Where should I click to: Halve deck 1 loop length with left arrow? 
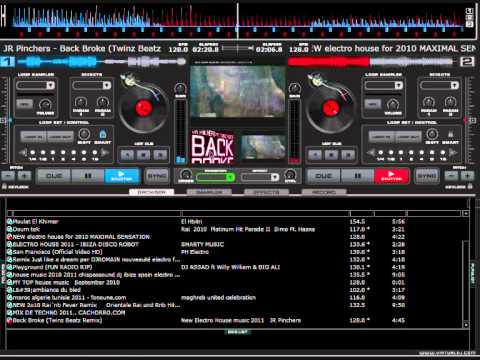(x=23, y=153)
